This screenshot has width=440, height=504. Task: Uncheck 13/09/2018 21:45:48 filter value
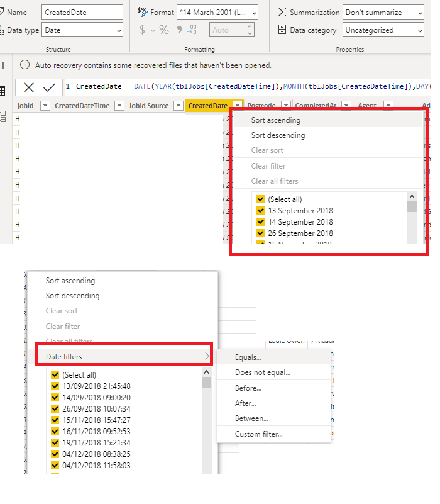click(55, 386)
